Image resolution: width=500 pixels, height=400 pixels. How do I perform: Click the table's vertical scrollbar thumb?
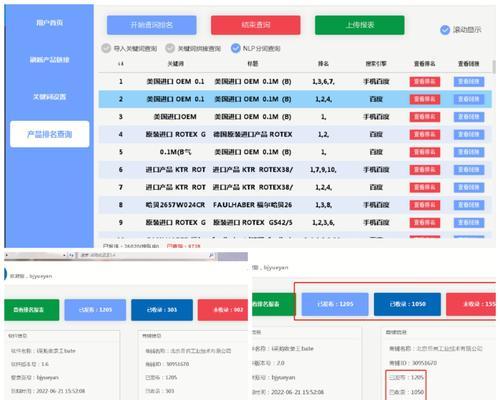pos(494,67)
